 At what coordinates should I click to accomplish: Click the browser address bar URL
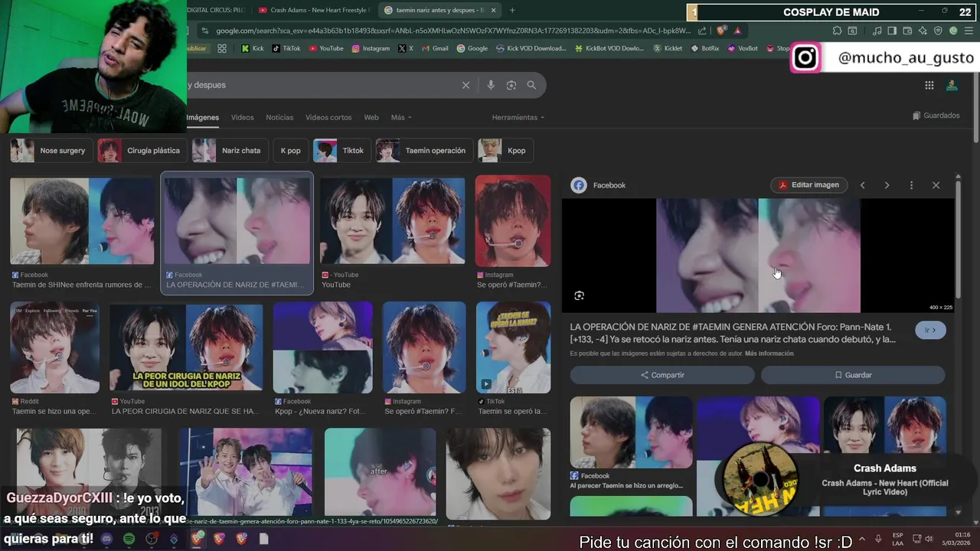(452, 31)
